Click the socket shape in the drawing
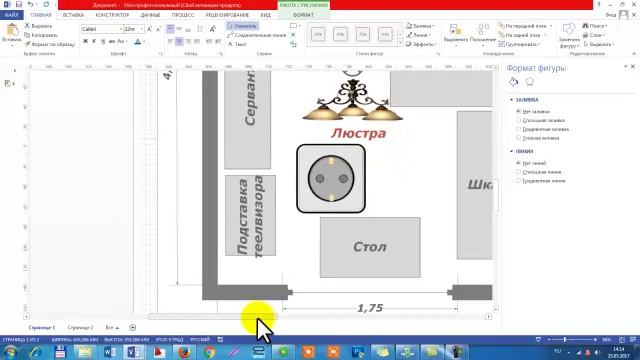This screenshot has width=640, height=360. (x=331, y=178)
